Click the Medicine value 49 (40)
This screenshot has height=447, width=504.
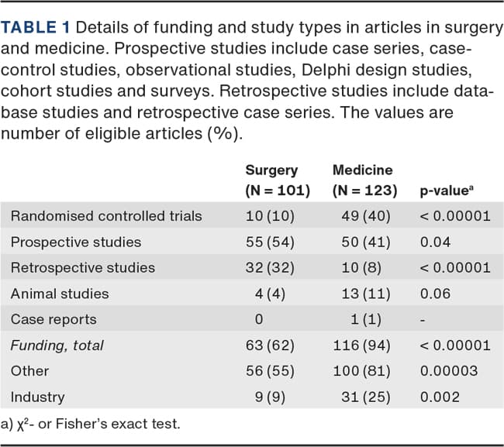click(366, 216)
